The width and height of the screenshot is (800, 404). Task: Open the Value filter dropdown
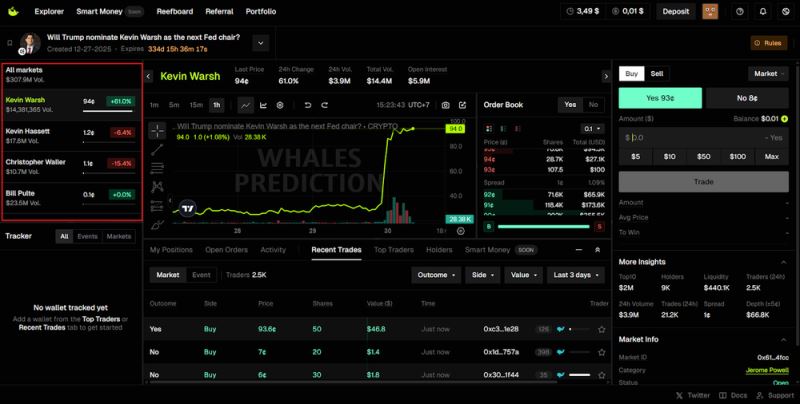point(524,275)
